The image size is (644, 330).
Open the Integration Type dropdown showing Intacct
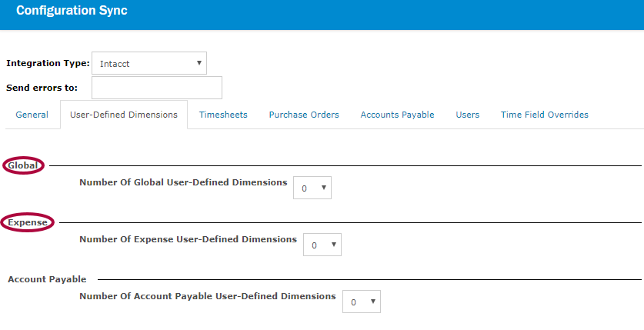[x=149, y=63]
